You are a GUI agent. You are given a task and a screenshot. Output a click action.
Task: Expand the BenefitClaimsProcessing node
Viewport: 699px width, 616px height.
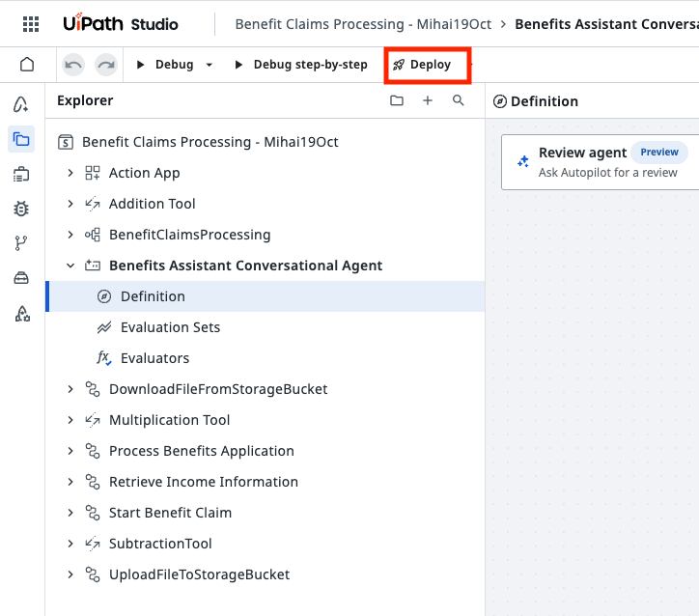[70, 235]
